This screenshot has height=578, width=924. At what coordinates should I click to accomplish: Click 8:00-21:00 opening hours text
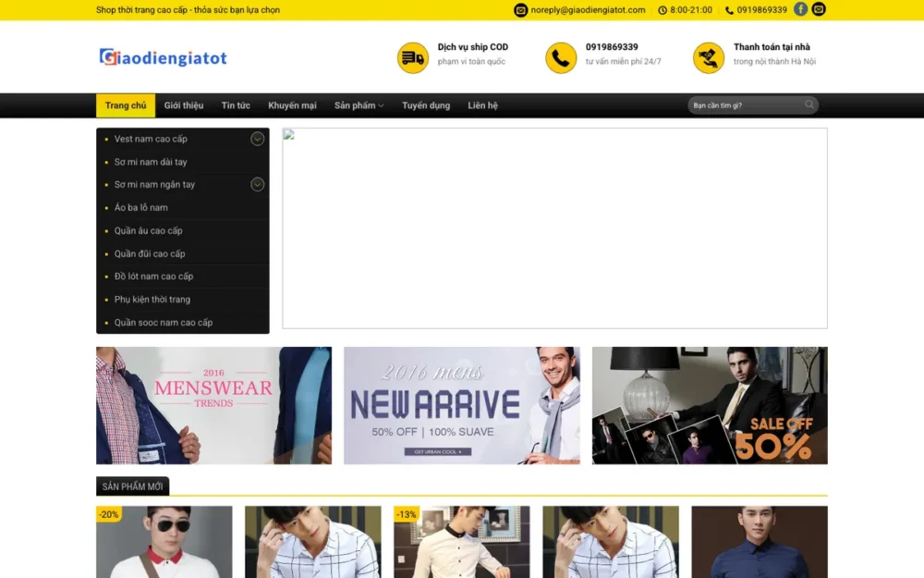pyautogui.click(x=690, y=10)
